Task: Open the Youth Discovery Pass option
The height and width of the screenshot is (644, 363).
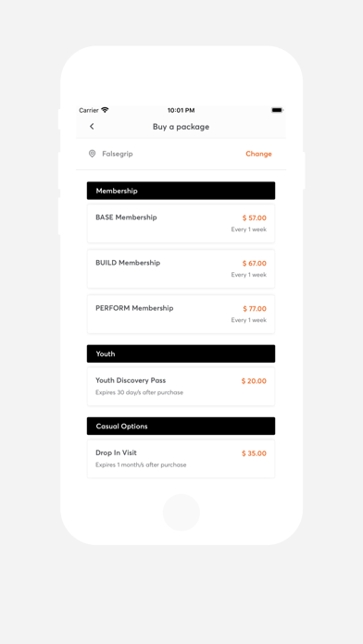Action: [x=181, y=387]
